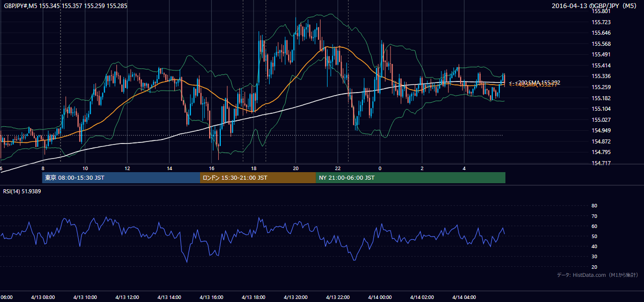Open the HistData.com data credit text
The height and width of the screenshot is (302, 644).
pyautogui.click(x=598, y=275)
